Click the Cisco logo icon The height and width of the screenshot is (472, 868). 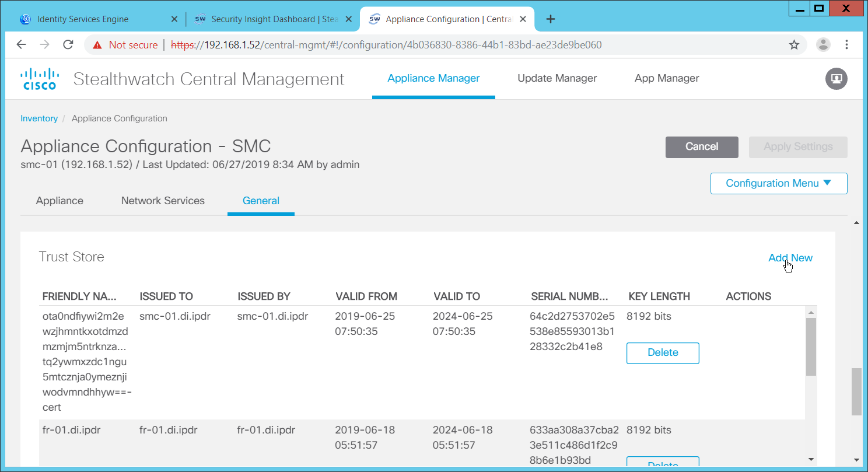(40, 79)
